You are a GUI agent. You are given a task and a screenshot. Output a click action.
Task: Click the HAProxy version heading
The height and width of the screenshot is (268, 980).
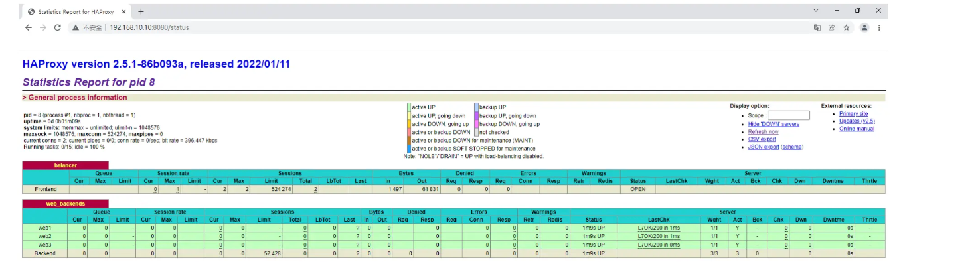tap(156, 64)
